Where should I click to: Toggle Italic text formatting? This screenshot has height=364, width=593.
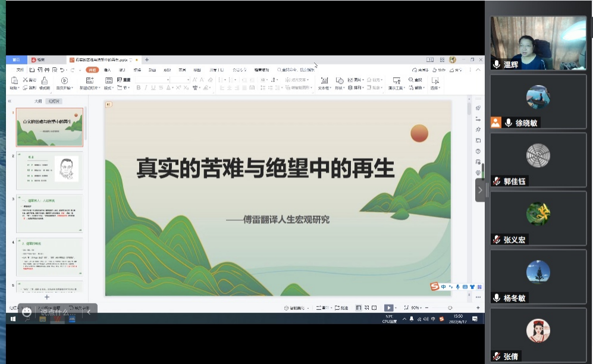[x=146, y=88]
